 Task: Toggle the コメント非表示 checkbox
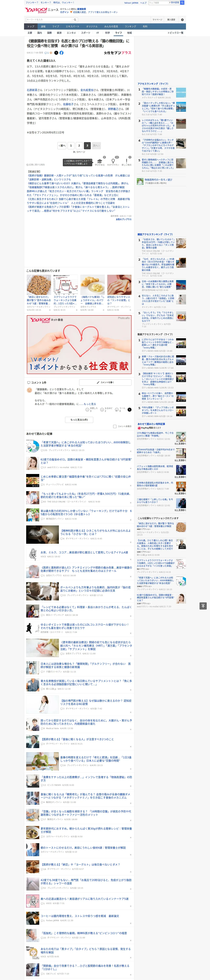point(115,426)
